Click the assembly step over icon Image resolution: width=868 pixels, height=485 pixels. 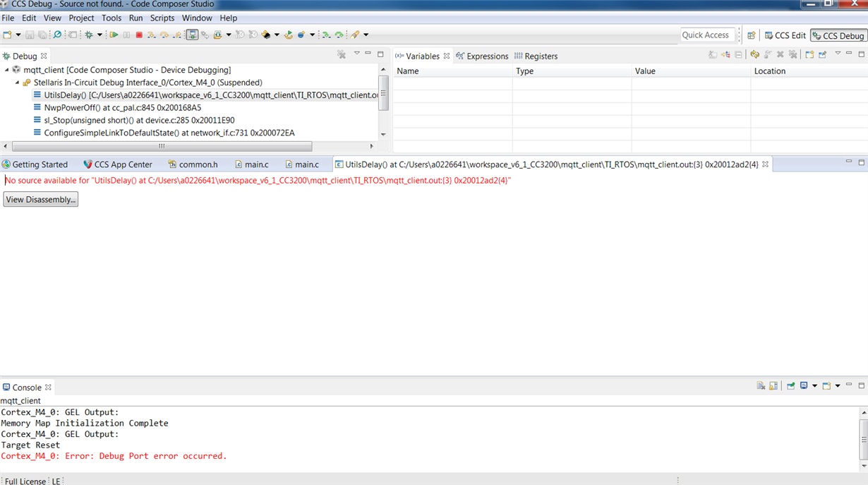pyautogui.click(x=339, y=35)
